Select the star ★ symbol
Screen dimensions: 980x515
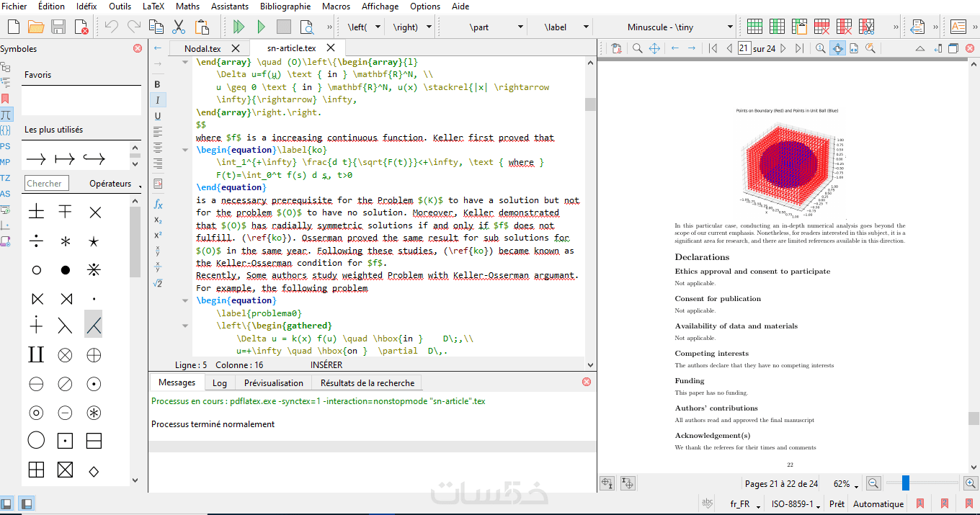click(x=94, y=241)
